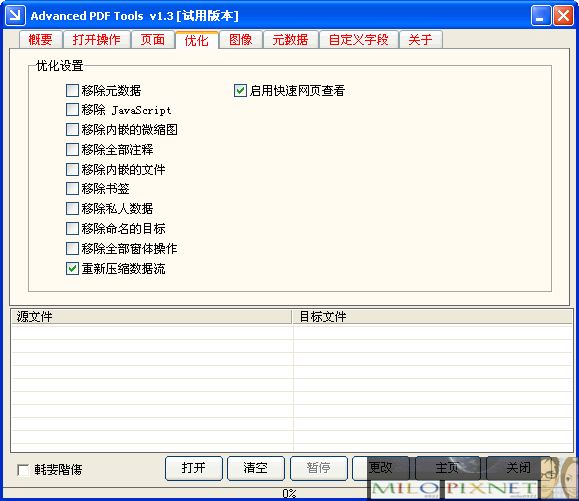
Task: Enable 移除私人数据 checkbox
Action: pos(72,209)
